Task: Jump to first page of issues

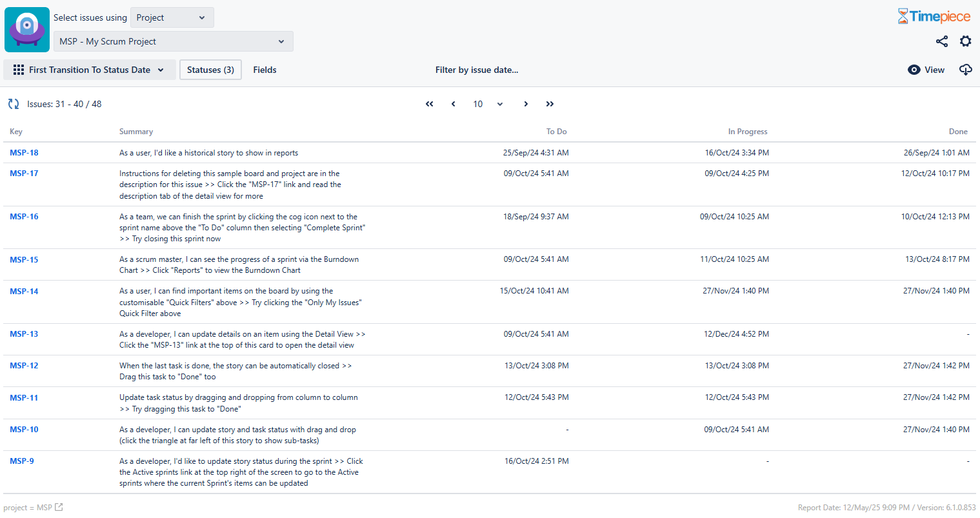Action: (430, 104)
